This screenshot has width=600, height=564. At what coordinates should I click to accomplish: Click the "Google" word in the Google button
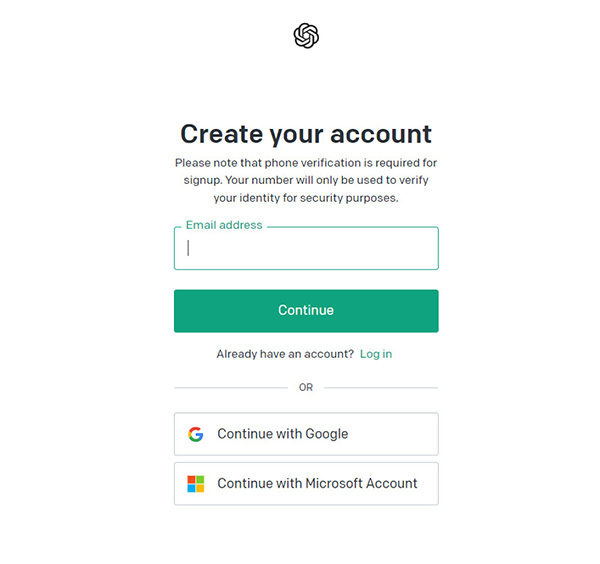click(x=326, y=434)
